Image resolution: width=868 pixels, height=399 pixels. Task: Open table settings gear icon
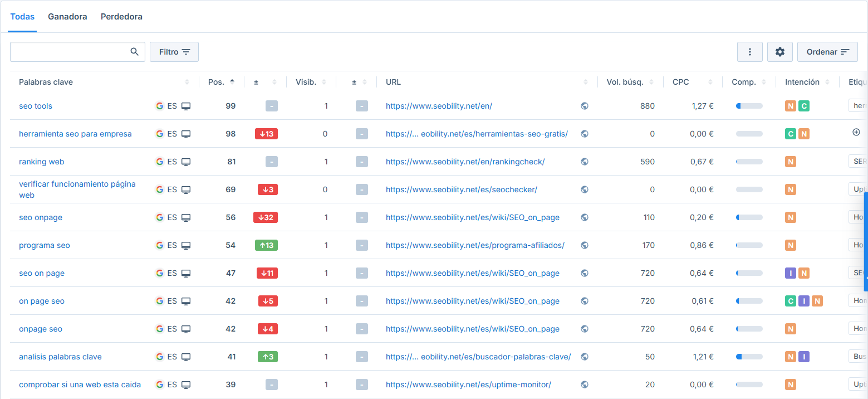tap(780, 52)
